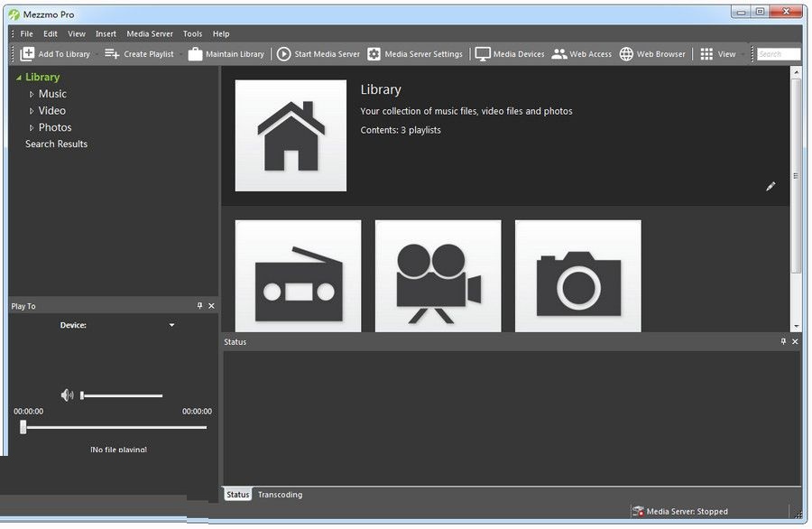Open the Media Devices window
The height and width of the screenshot is (529, 812).
(x=483, y=54)
